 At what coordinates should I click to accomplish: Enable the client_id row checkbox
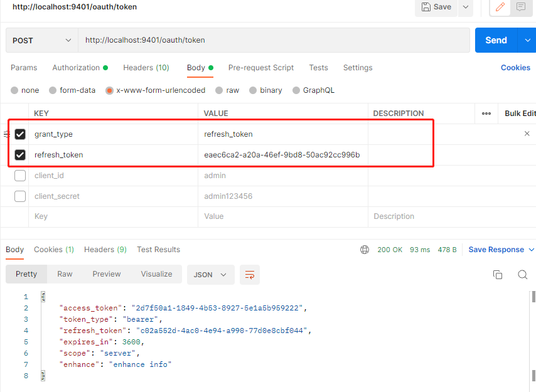(x=20, y=176)
